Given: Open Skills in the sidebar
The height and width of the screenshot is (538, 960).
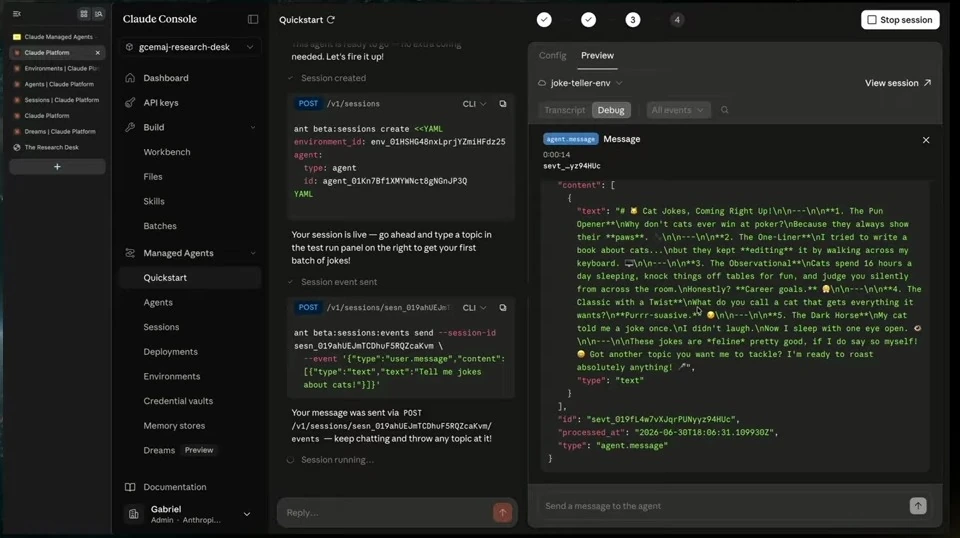Looking at the screenshot, I should pyautogui.click(x=154, y=201).
